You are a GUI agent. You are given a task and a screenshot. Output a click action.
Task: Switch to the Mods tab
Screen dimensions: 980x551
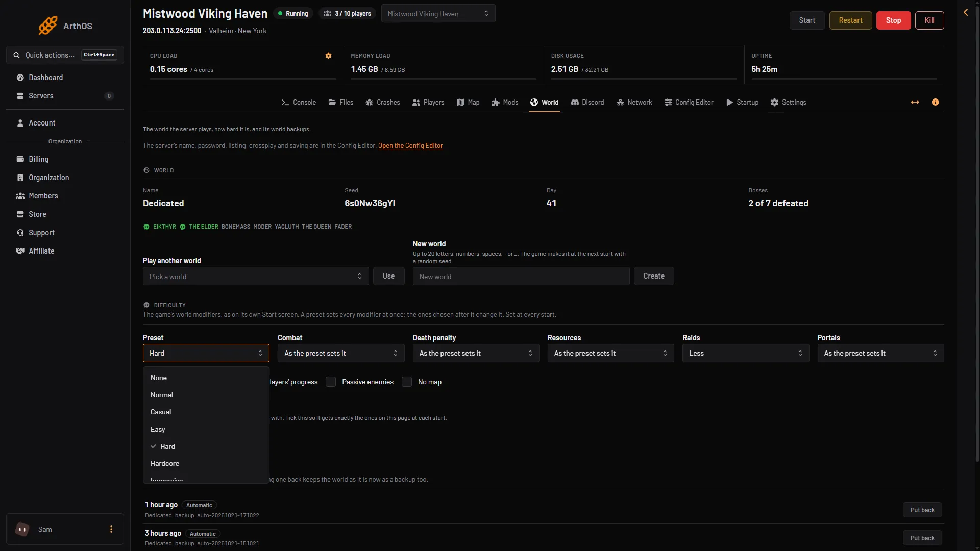click(x=505, y=102)
